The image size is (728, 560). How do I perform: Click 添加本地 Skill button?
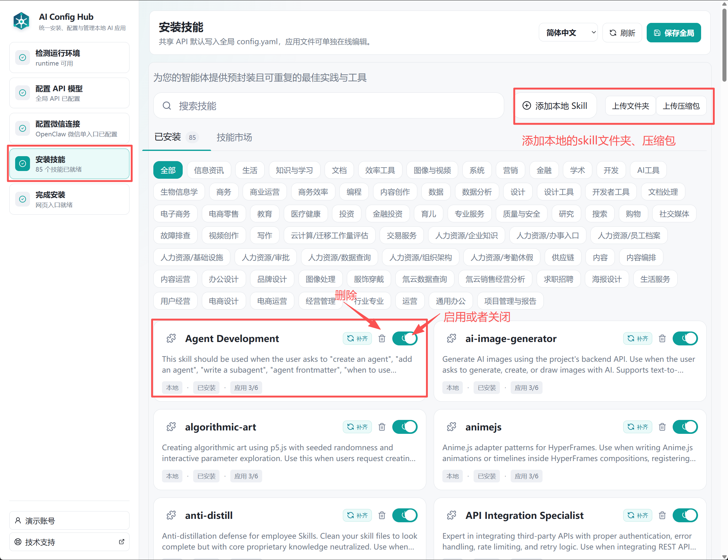click(555, 106)
